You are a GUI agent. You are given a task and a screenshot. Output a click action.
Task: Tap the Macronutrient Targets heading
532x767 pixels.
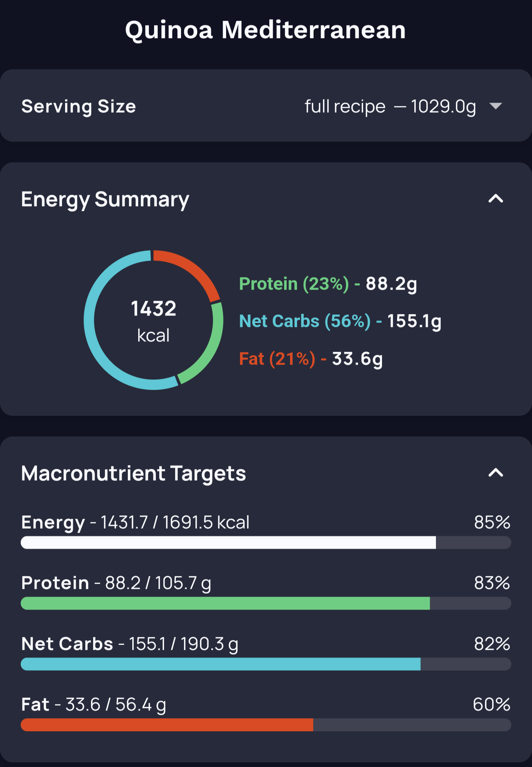tap(133, 473)
